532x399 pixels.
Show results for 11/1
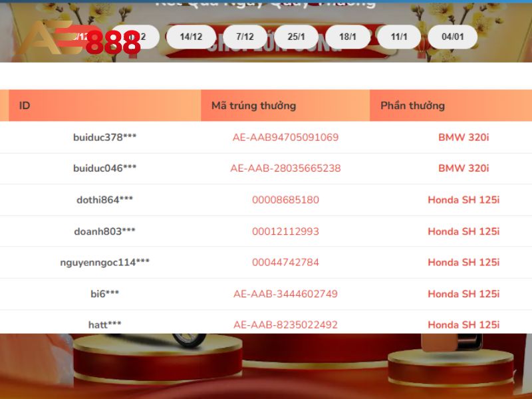(x=400, y=37)
